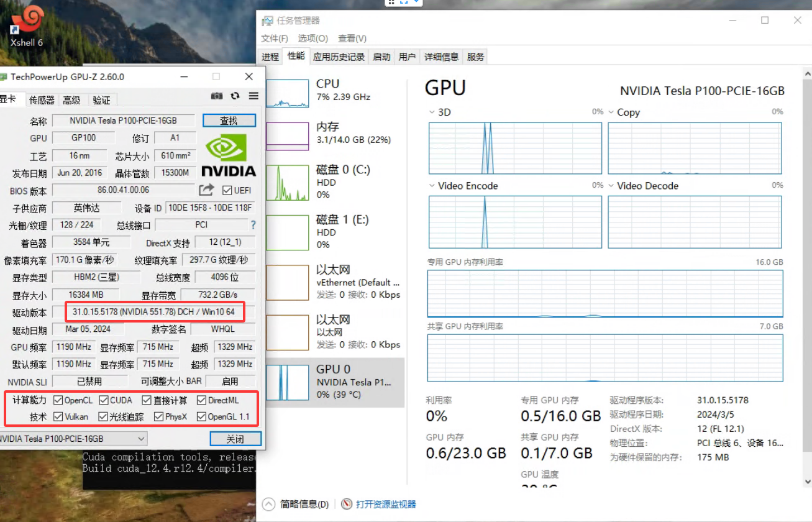Open the GPU-Z hamburger menu icon
The width and height of the screenshot is (812, 522).
point(253,96)
